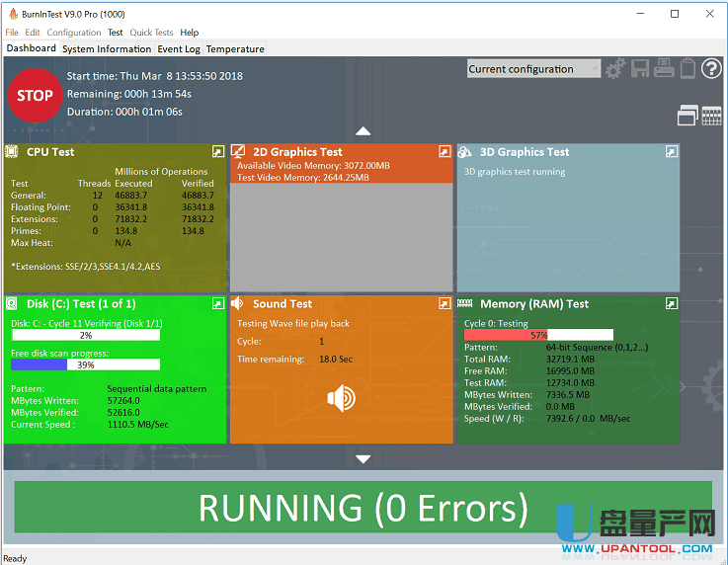Open the Current configuration dropdown
728x565 pixels.
pyautogui.click(x=533, y=69)
